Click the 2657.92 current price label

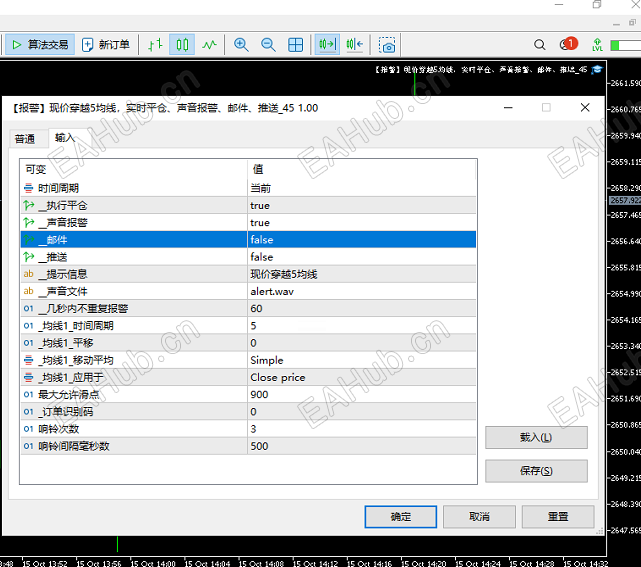point(625,200)
